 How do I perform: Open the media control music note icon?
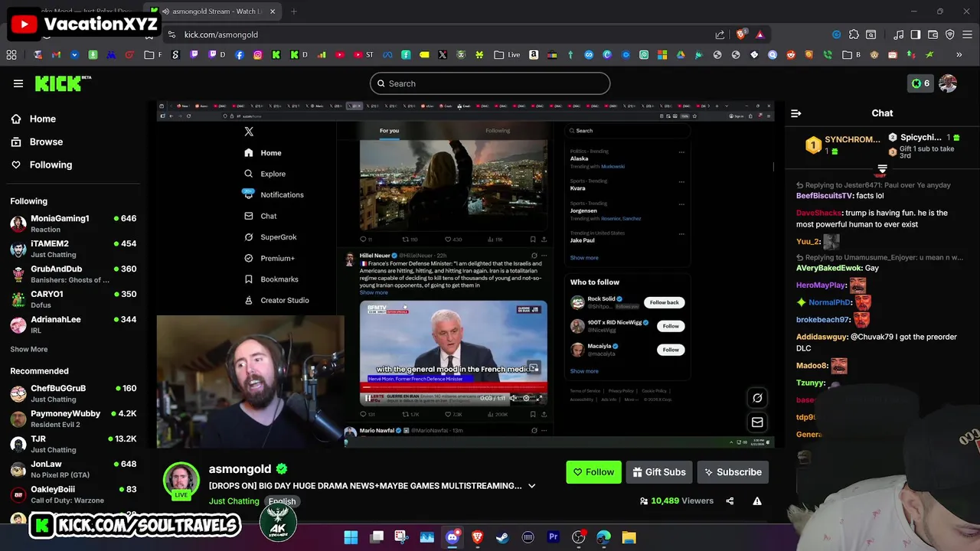pos(897,34)
